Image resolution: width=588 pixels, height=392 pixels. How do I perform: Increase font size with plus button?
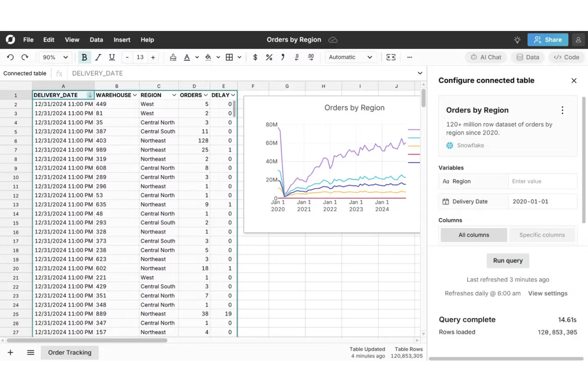(153, 57)
